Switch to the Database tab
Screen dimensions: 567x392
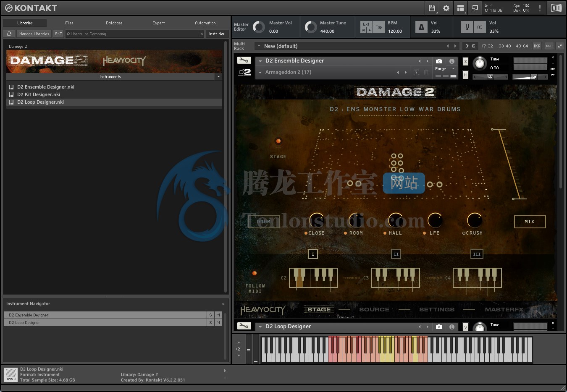pos(114,23)
